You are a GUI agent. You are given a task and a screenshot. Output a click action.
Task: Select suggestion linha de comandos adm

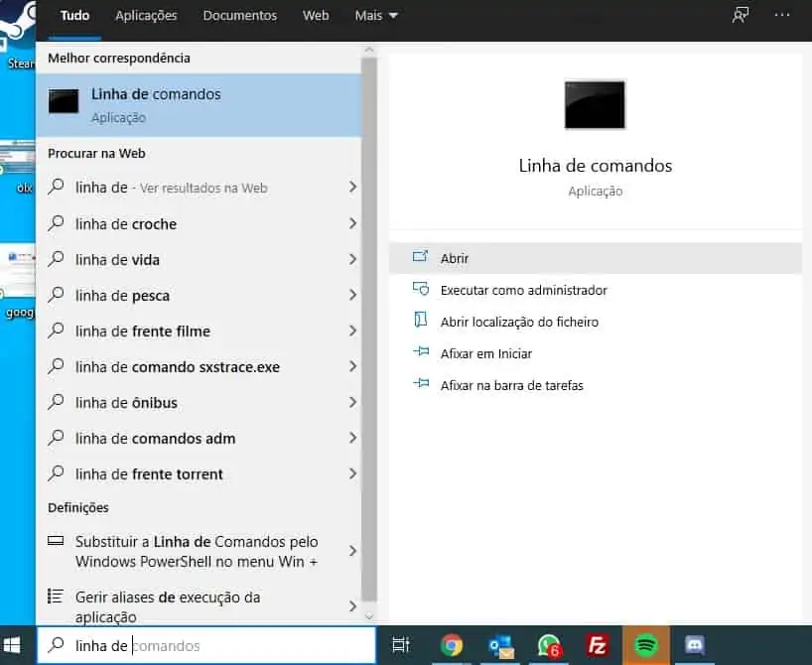point(199,438)
